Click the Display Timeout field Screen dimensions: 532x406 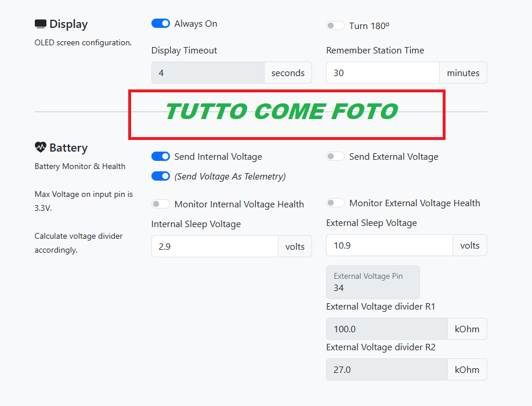208,73
